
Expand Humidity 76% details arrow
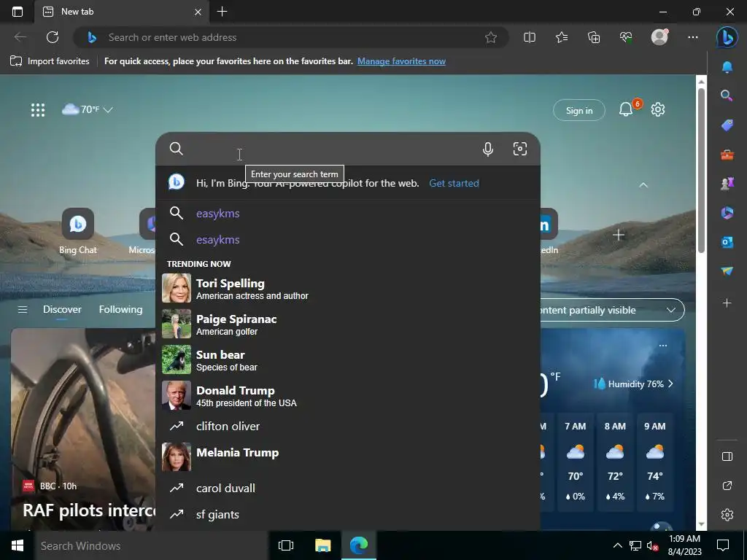670,384
